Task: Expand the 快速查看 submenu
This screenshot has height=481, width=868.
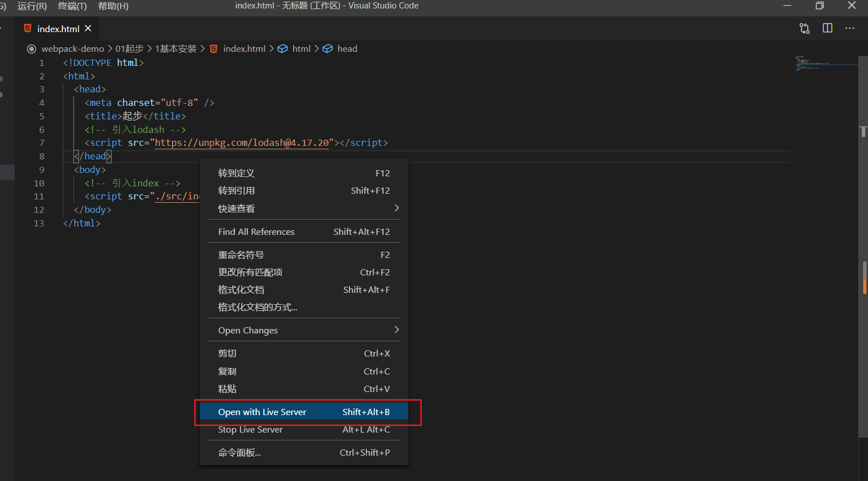Action: [x=304, y=208]
